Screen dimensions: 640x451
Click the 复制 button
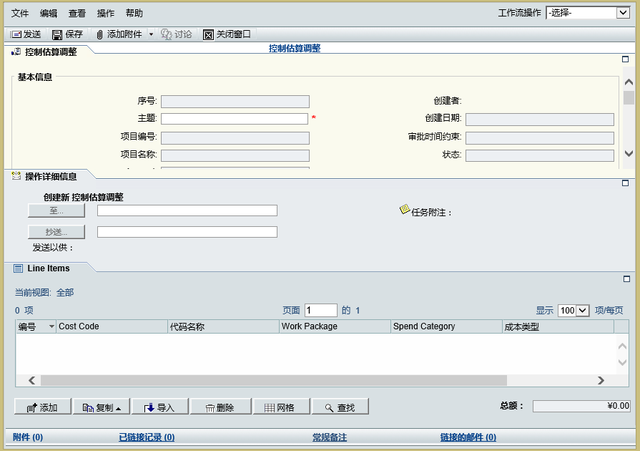click(x=101, y=407)
